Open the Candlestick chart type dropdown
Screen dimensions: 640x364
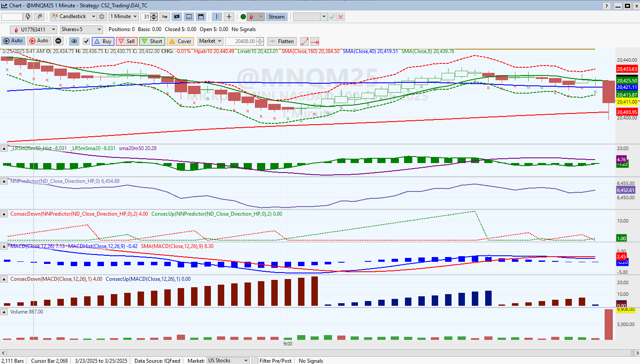(x=73, y=16)
